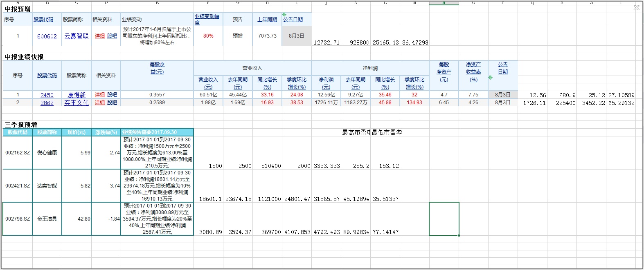Select red value 33.16 in 康得新 row
The image size is (644, 270).
pyautogui.click(x=267, y=95)
